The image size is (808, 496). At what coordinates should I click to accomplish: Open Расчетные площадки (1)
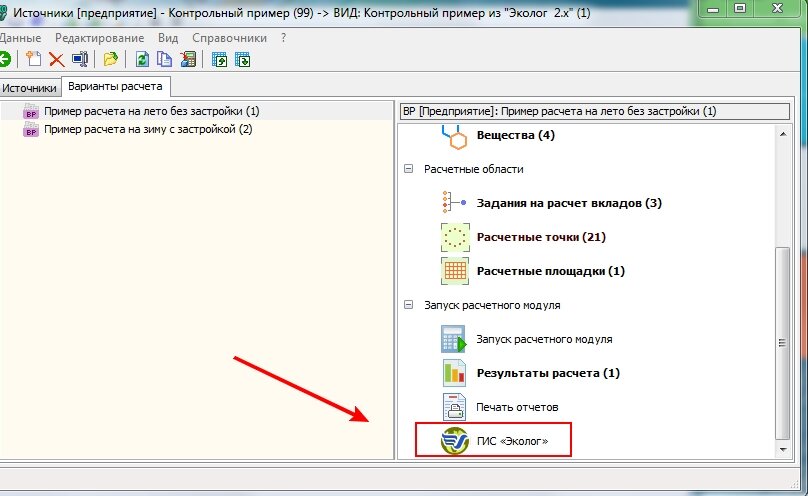[550, 271]
